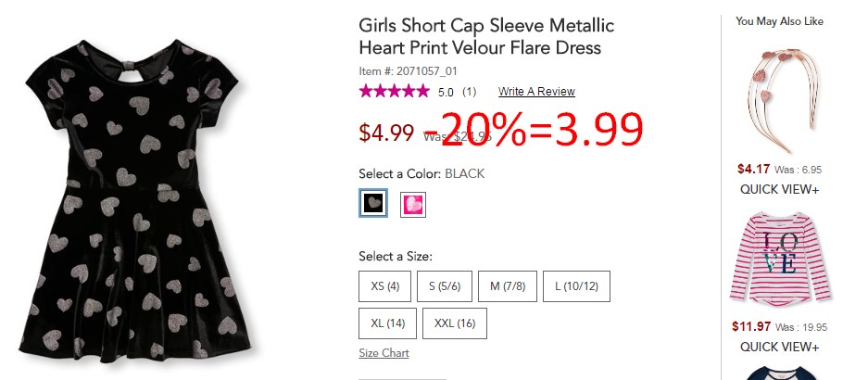Click the five-star rating icons
868x380 pixels.
(x=394, y=91)
